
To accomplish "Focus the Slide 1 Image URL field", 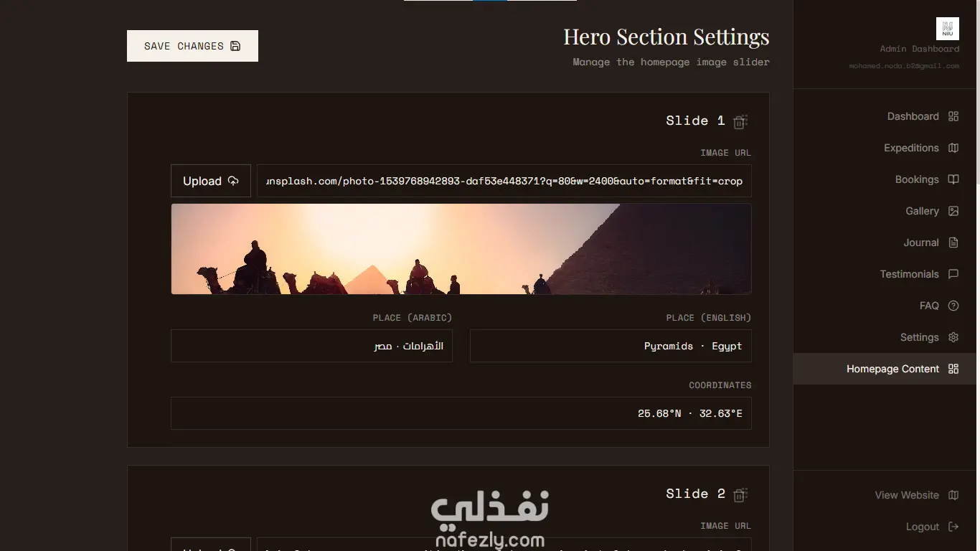I will click(504, 181).
